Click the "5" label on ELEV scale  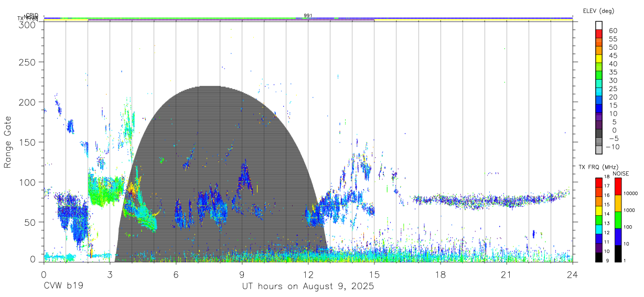[x=615, y=122]
